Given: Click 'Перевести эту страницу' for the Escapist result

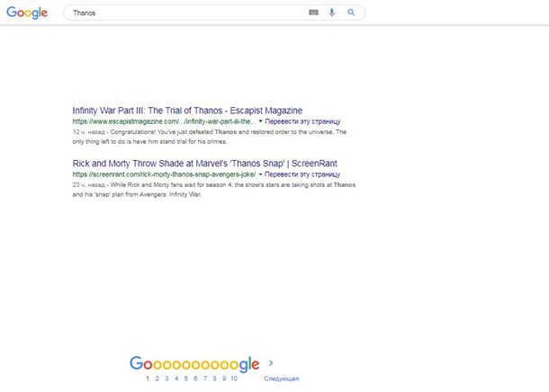Looking at the screenshot, I should [x=303, y=121].
